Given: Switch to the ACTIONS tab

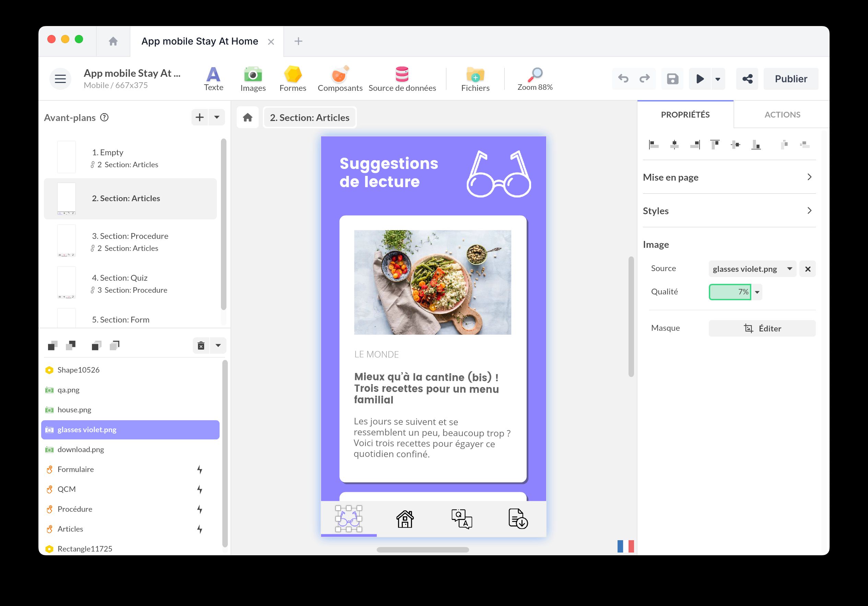Looking at the screenshot, I should pyautogui.click(x=782, y=114).
